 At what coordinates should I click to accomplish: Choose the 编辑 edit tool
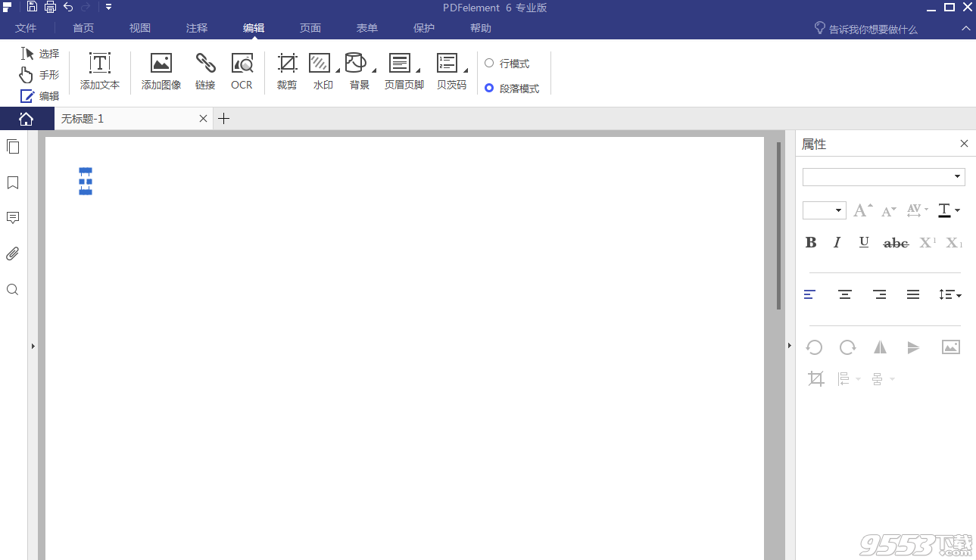click(39, 96)
